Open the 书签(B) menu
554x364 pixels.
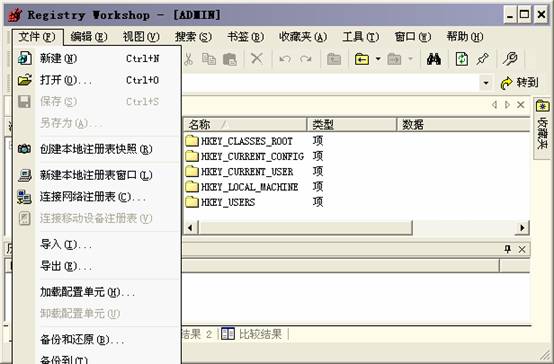[246, 37]
